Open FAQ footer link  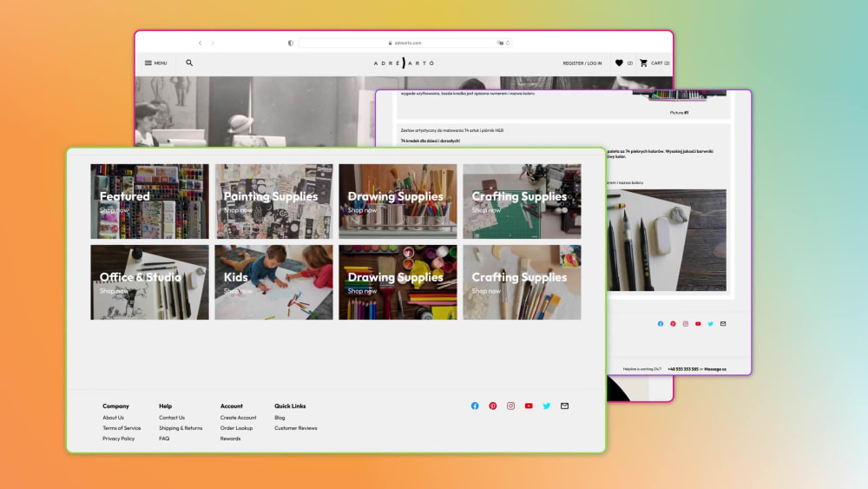[164, 439]
